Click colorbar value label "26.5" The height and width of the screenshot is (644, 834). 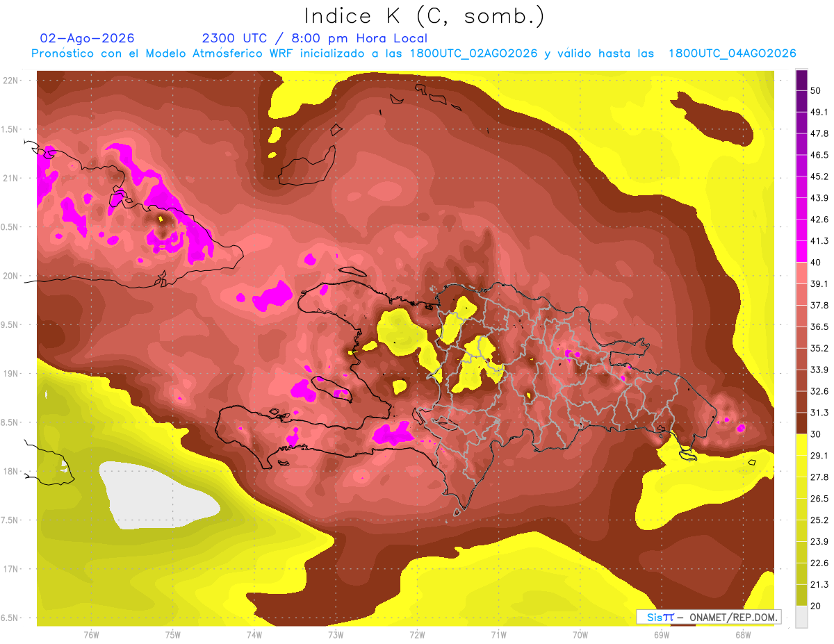pos(819,499)
